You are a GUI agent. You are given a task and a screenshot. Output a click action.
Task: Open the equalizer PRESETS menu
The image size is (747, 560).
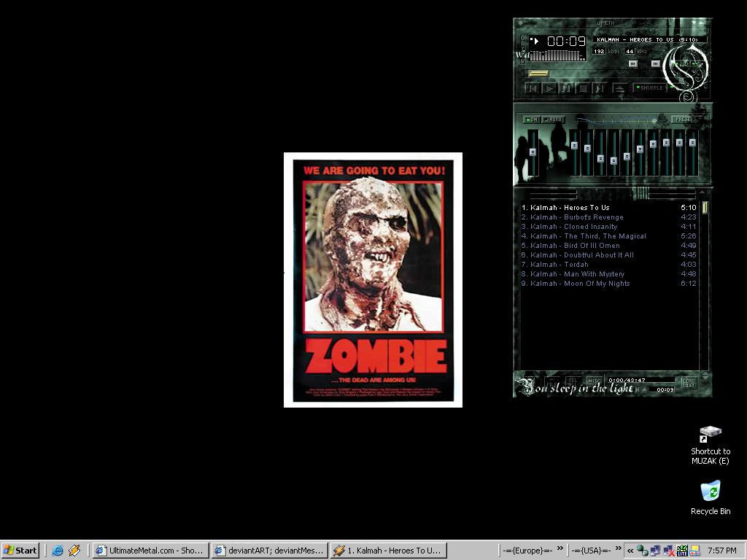click(685, 120)
